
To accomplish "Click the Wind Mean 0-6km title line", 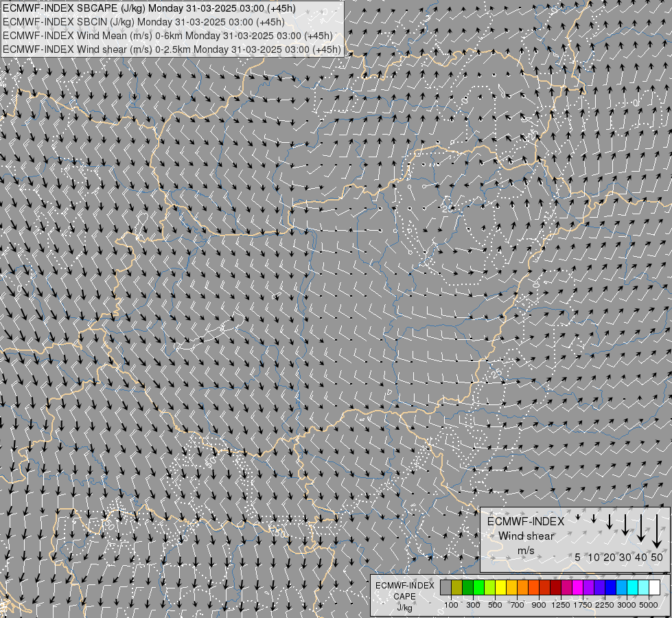I will [x=167, y=36].
